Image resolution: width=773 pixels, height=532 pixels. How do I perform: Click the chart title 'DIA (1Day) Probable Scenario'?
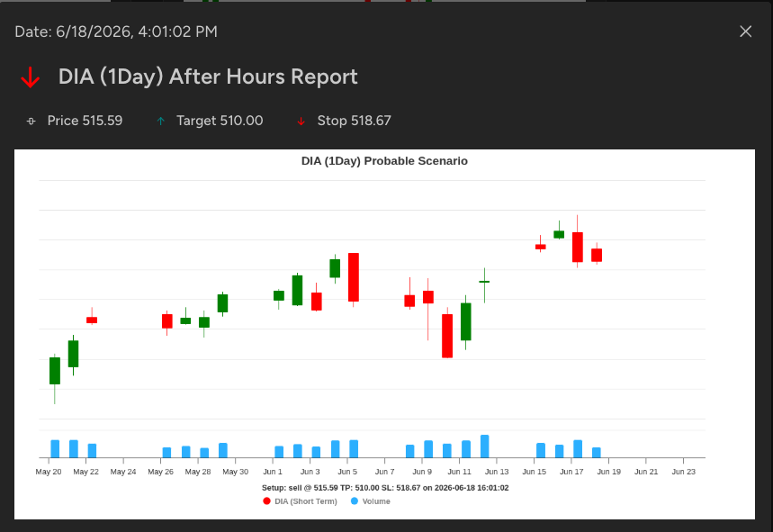[x=384, y=161]
